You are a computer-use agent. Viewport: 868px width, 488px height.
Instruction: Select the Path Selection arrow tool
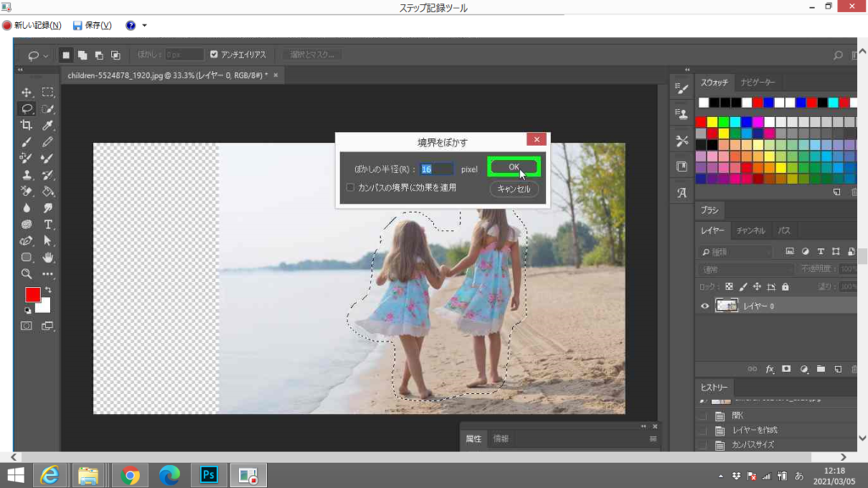(48, 241)
